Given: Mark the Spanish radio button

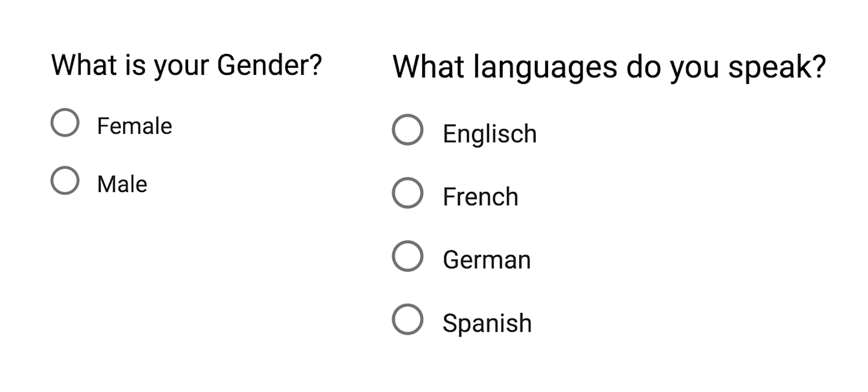Looking at the screenshot, I should pyautogui.click(x=407, y=319).
